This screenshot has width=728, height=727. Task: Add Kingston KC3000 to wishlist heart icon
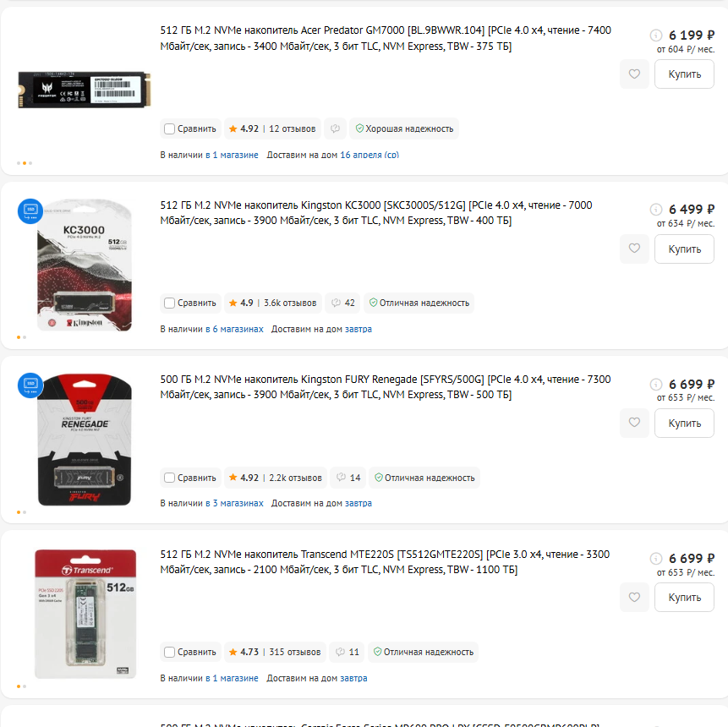click(634, 249)
